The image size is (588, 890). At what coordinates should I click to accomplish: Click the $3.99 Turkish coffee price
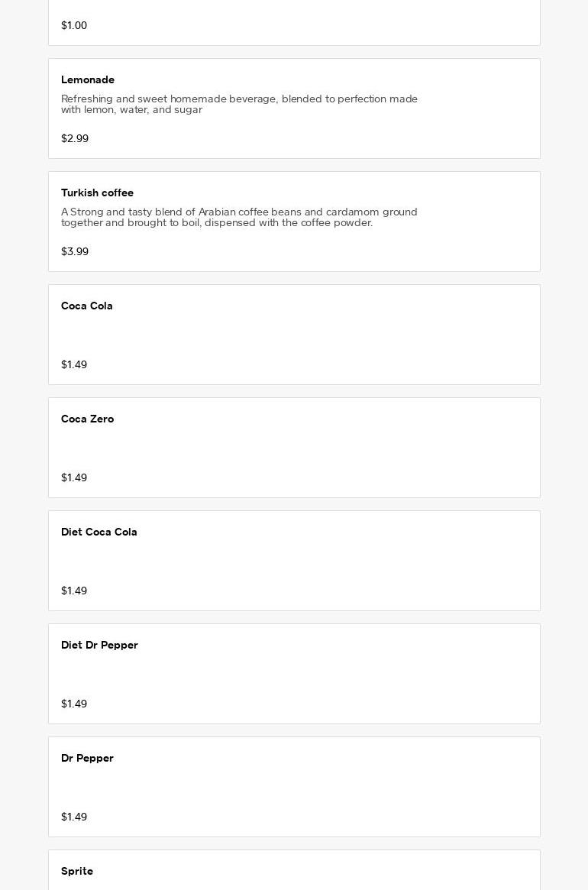pyautogui.click(x=75, y=251)
